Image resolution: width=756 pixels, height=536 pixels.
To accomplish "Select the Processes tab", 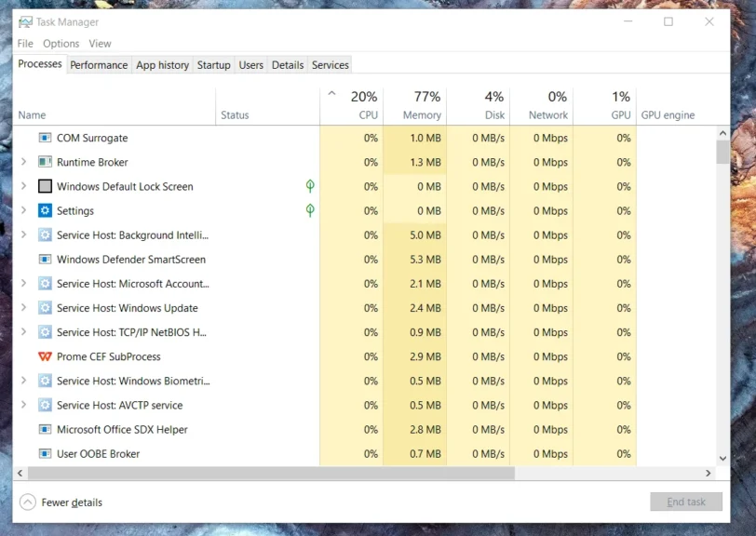I will click(x=40, y=63).
